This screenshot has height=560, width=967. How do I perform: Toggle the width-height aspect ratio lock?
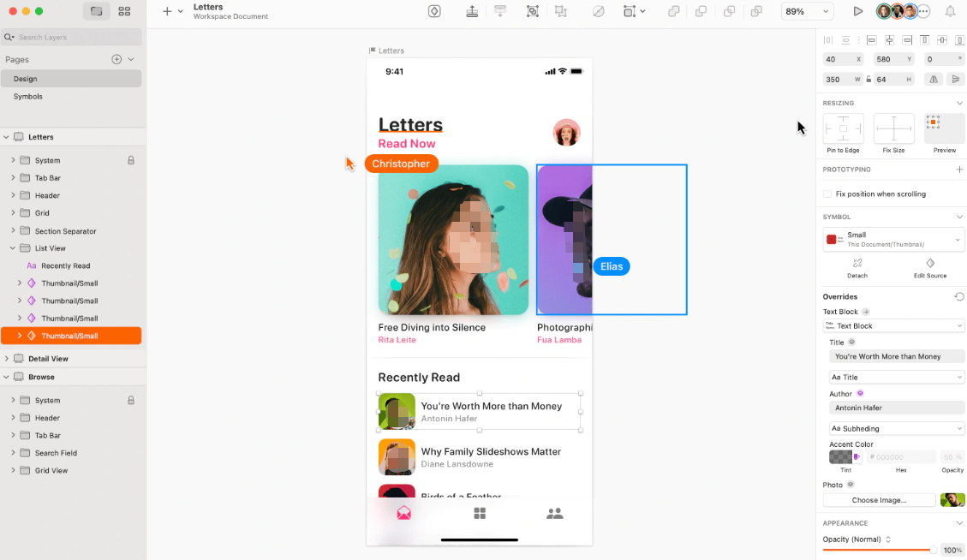[x=869, y=79]
